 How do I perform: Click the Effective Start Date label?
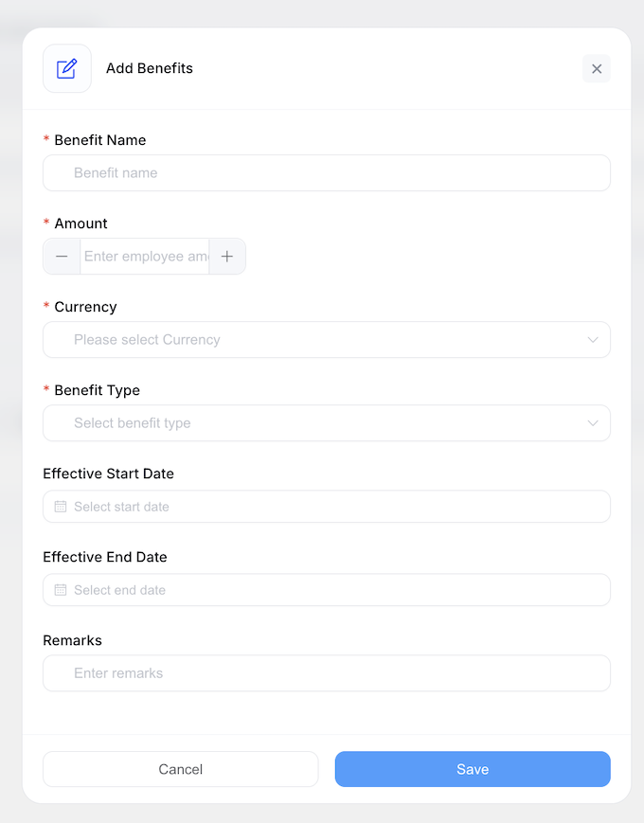[x=108, y=474]
